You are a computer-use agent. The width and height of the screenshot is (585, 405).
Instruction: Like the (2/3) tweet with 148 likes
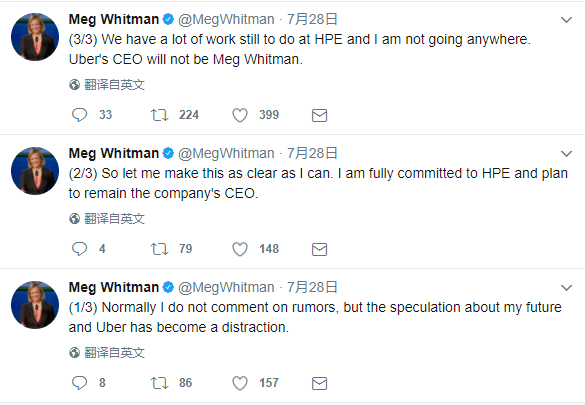240,249
